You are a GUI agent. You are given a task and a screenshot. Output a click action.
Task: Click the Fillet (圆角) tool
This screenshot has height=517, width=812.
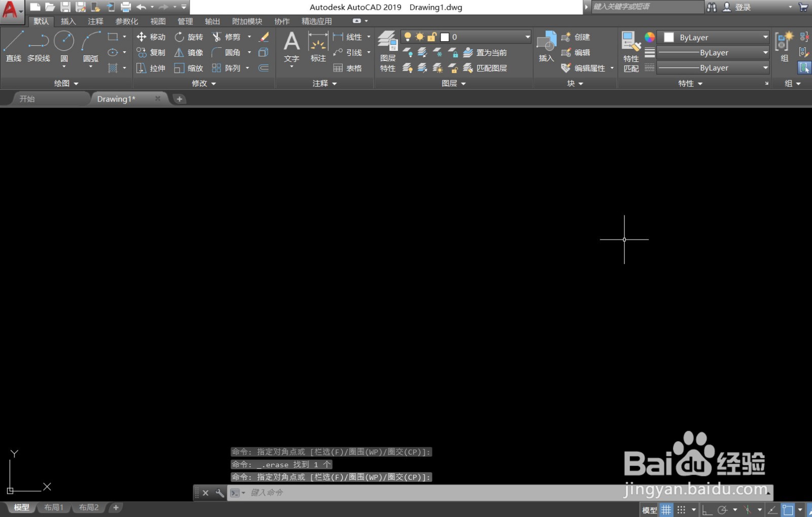(226, 52)
